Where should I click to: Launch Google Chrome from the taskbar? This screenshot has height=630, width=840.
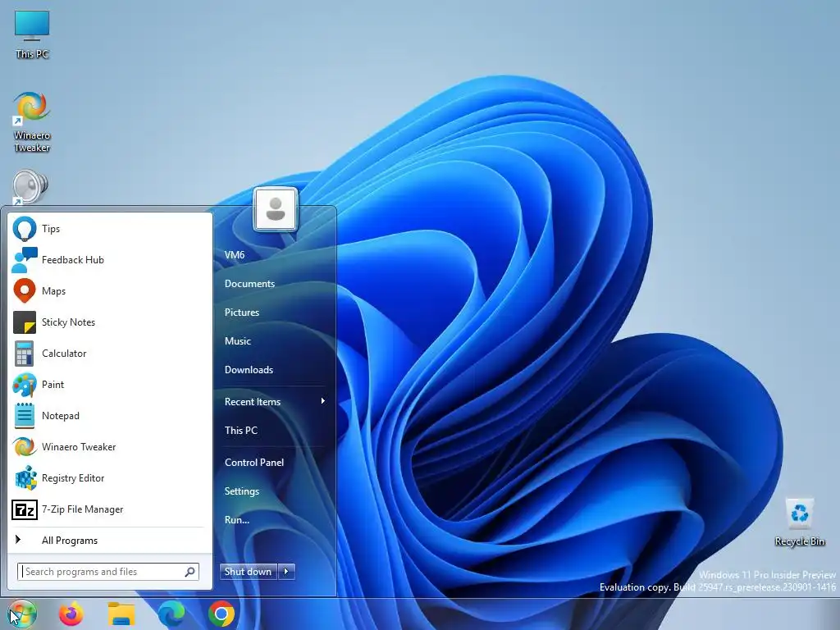221,614
